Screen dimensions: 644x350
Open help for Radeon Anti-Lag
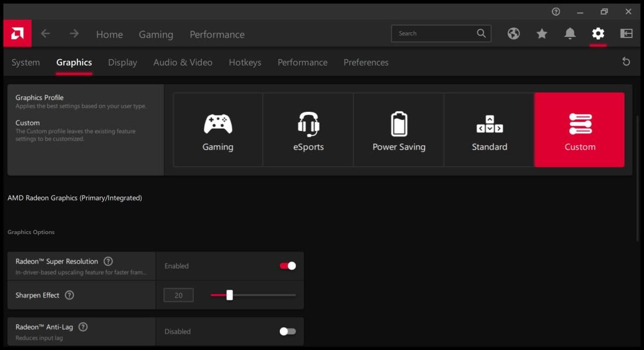[83, 327]
